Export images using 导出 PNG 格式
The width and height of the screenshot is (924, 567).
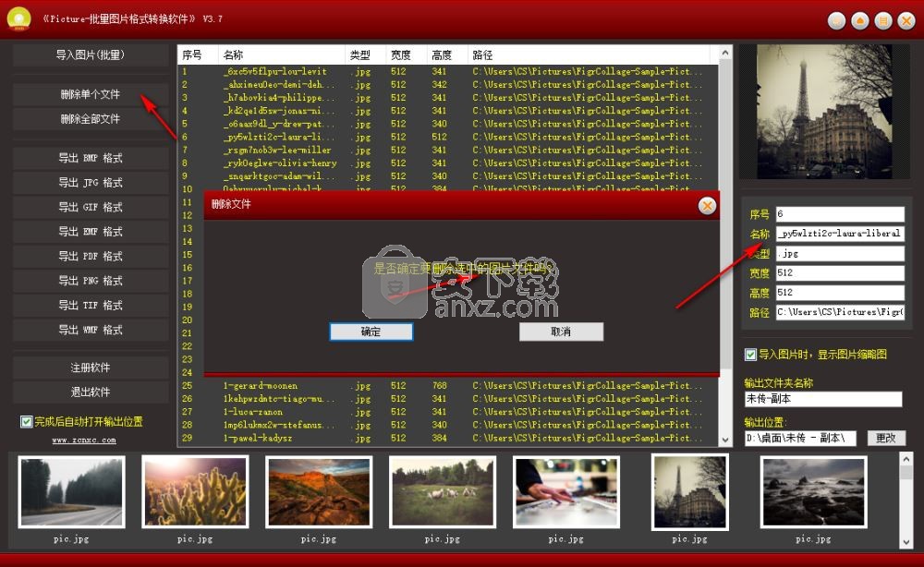91,281
